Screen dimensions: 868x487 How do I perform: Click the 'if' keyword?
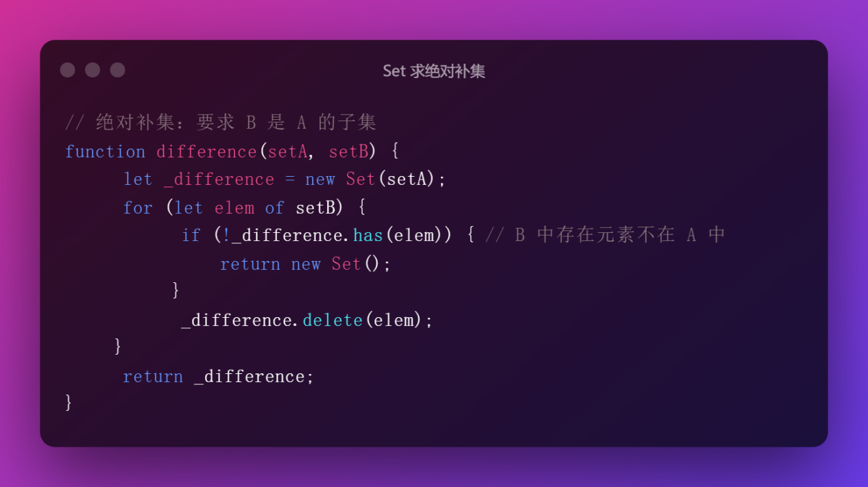(191, 236)
